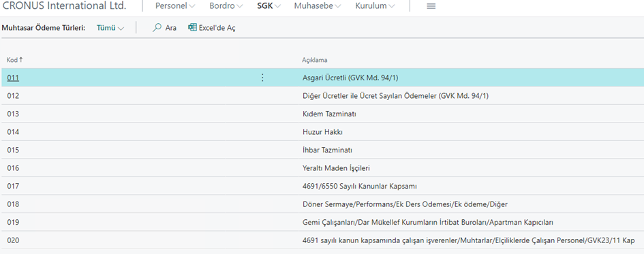Click description 4691/6550 Sayılı Kanunlar Kapsamı
Screen dimensions: 644x254
click(x=360, y=186)
